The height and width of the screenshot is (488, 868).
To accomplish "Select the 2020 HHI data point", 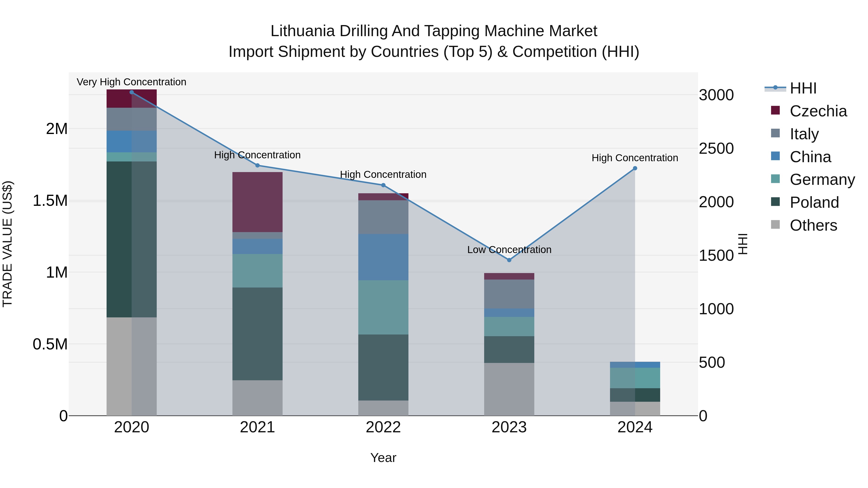I will (132, 92).
